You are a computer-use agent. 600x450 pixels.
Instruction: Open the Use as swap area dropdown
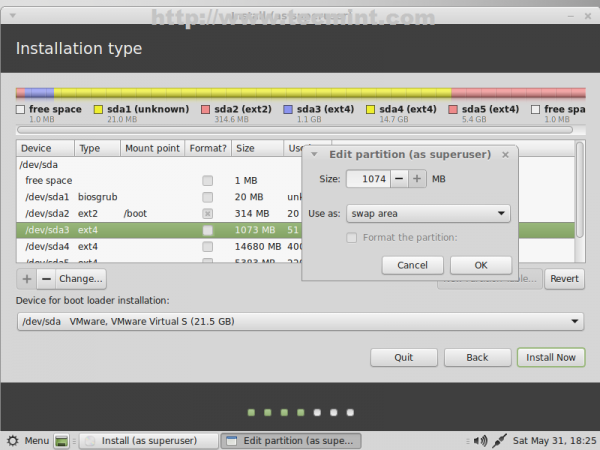click(428, 213)
